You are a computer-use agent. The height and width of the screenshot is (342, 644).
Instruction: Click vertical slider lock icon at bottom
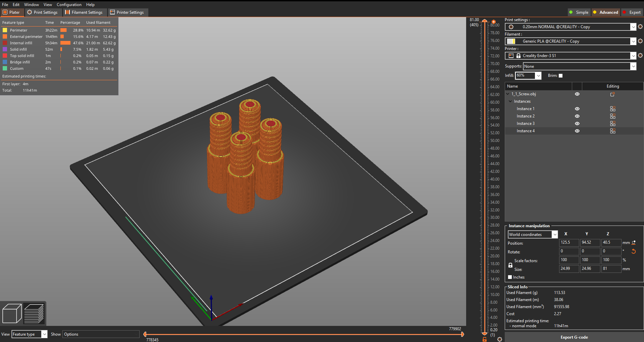tap(485, 339)
